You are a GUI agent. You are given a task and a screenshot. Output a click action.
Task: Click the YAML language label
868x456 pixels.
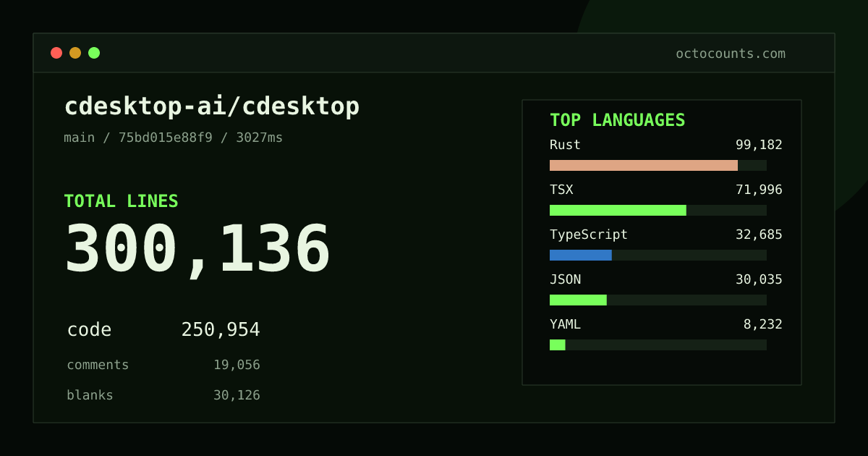click(x=565, y=324)
